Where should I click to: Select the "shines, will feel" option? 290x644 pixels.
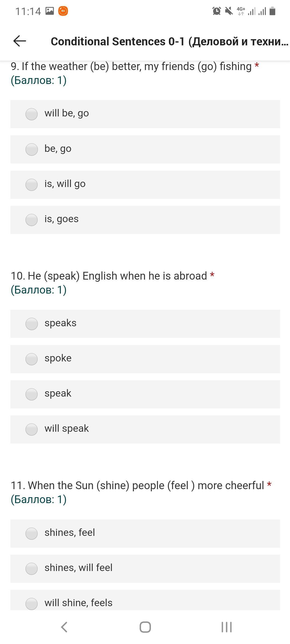(x=32, y=568)
